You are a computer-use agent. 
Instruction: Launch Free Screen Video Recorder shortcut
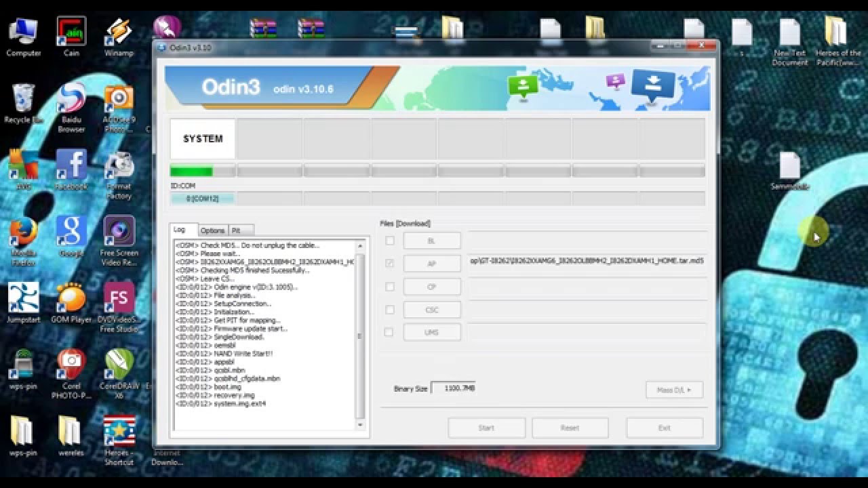(x=119, y=241)
